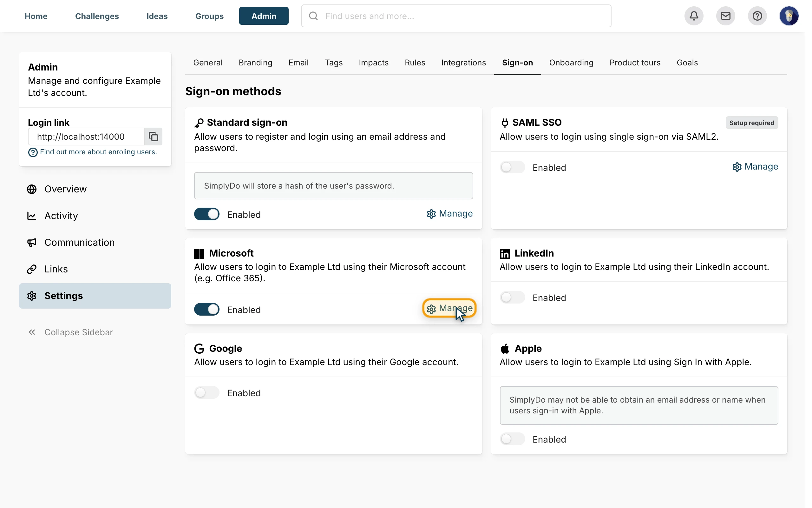Screen dimensions: 812x508
Task: Manage the SAML SSO settings
Action: click(x=755, y=167)
